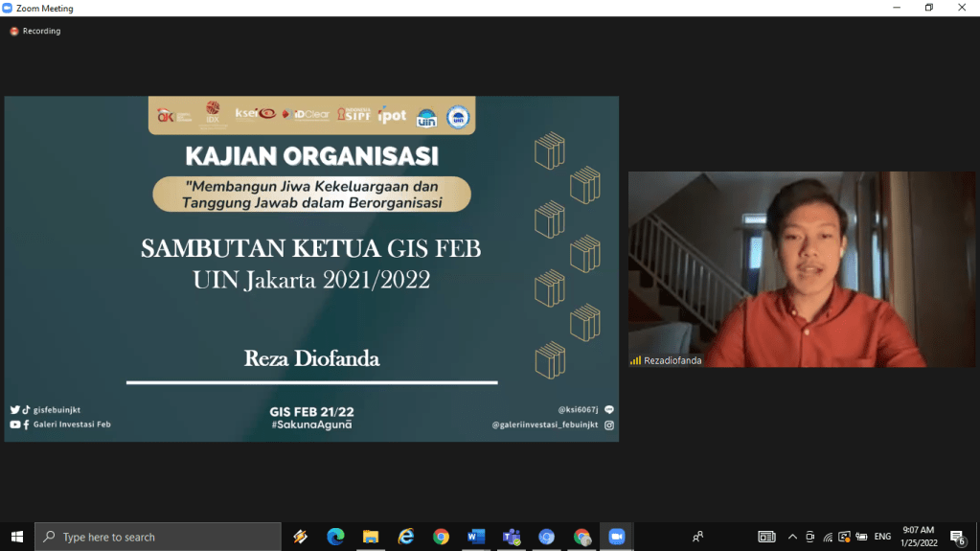Show hidden system tray icons

point(792,537)
